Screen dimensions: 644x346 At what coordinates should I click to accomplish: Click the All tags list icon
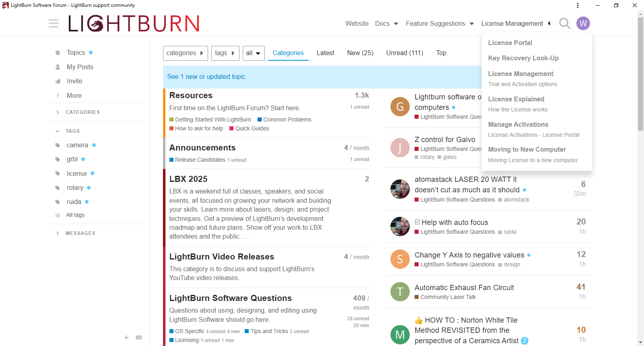58,215
